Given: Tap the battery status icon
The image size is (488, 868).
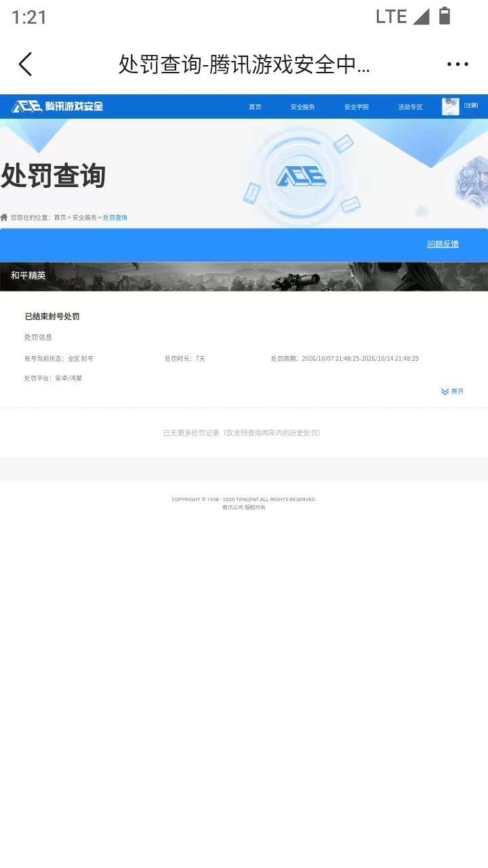Looking at the screenshot, I should coord(445,16).
